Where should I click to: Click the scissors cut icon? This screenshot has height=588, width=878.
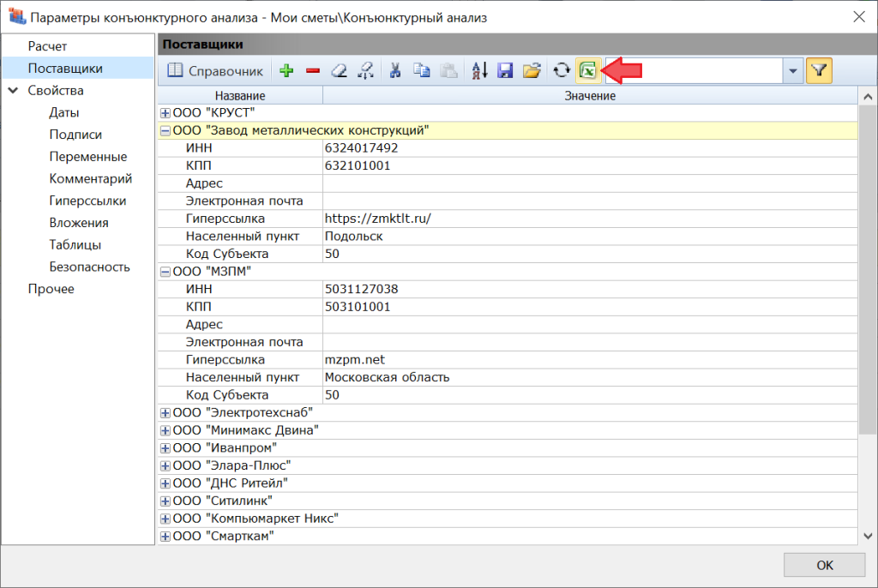pos(395,71)
